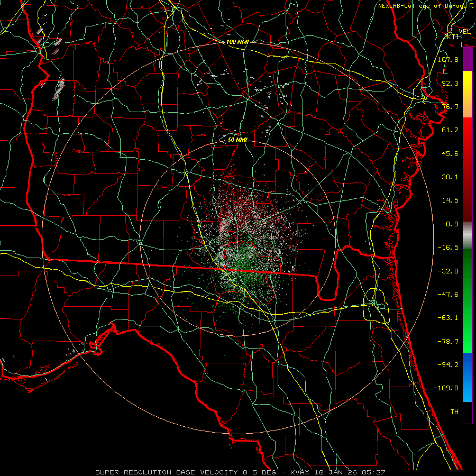The image size is (476, 476).
Task: Click the 107.8 legend value
Action: (448, 59)
